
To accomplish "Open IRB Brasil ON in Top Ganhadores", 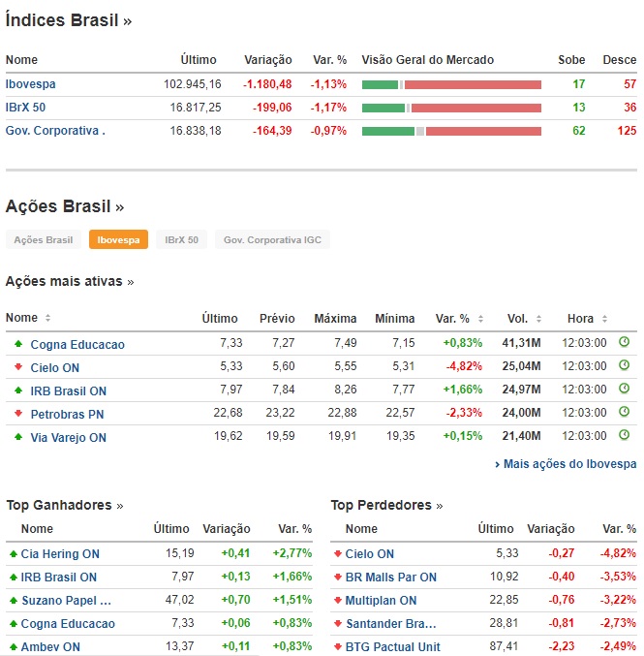I will pos(58,578).
